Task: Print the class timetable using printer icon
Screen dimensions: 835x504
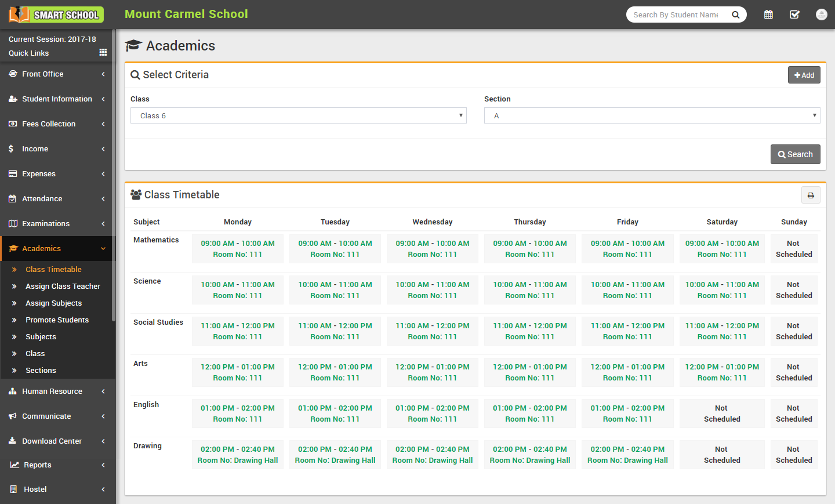Action: click(811, 195)
